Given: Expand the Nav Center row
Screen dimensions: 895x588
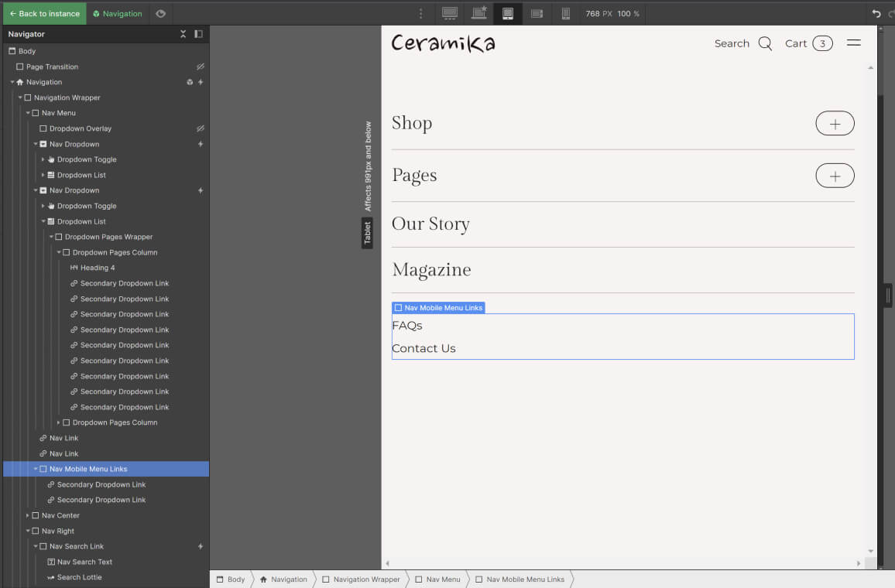Looking at the screenshot, I should click(x=27, y=515).
